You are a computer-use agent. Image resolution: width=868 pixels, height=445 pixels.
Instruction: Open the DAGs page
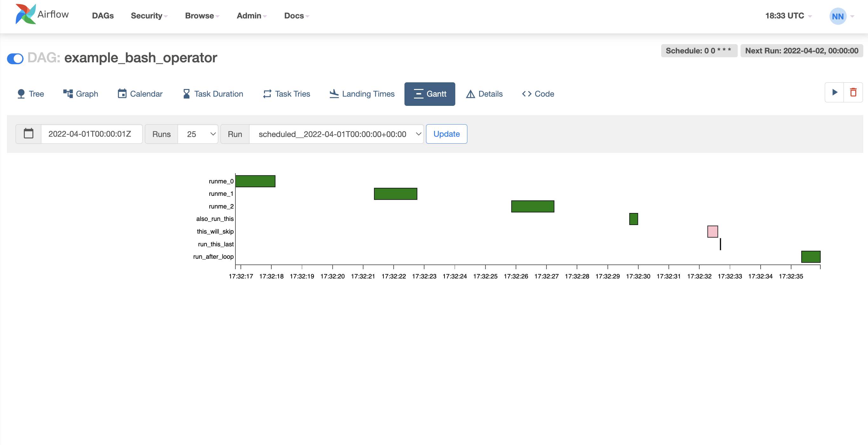click(x=103, y=16)
